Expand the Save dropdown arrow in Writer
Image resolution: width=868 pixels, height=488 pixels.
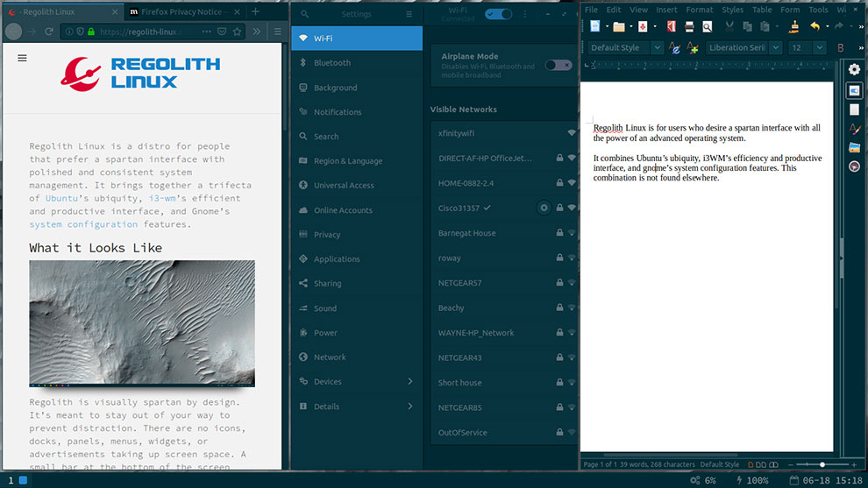click(x=654, y=26)
